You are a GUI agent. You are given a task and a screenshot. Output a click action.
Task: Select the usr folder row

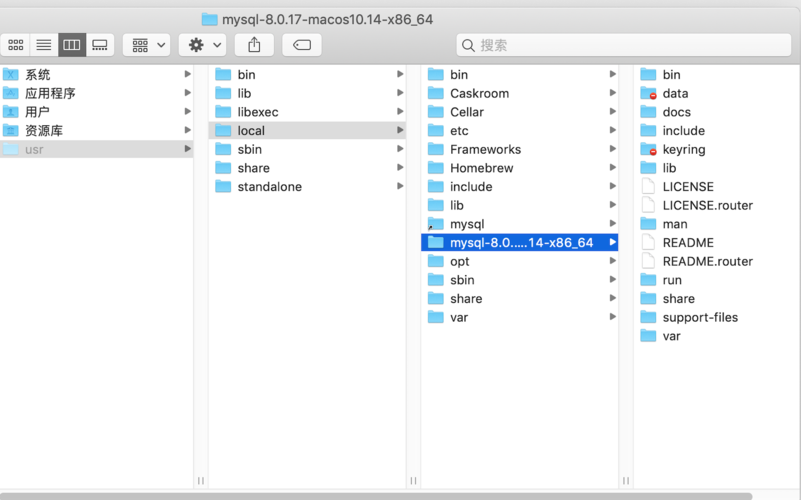click(x=97, y=149)
